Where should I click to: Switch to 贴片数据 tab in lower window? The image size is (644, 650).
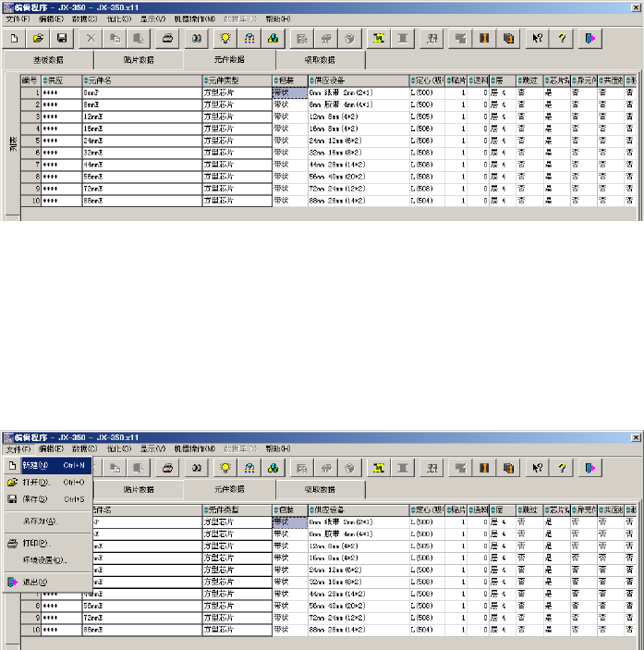coord(139,489)
